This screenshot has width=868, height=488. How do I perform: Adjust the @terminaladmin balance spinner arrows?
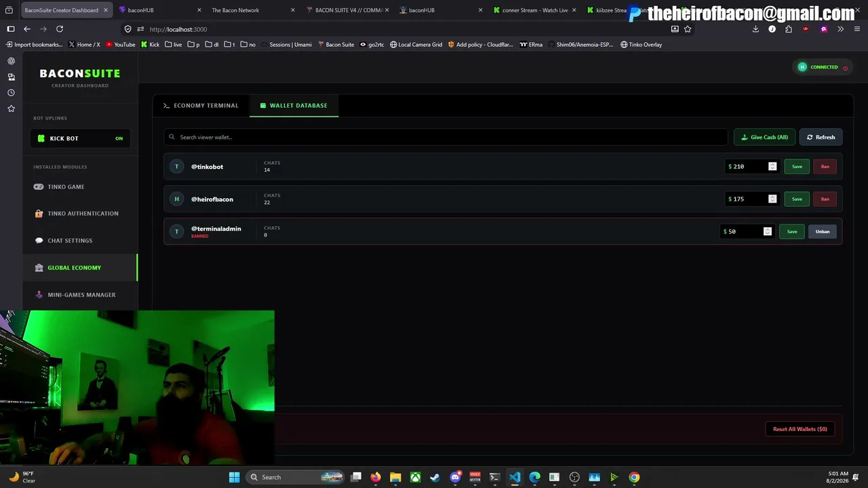(x=768, y=232)
